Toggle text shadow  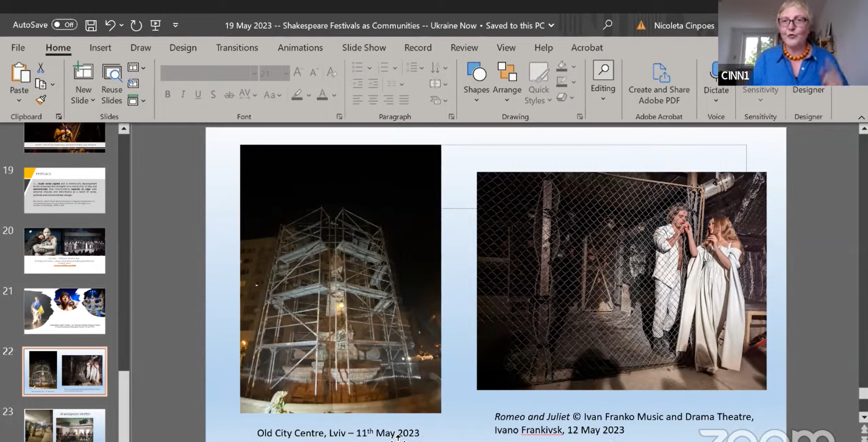(213, 94)
